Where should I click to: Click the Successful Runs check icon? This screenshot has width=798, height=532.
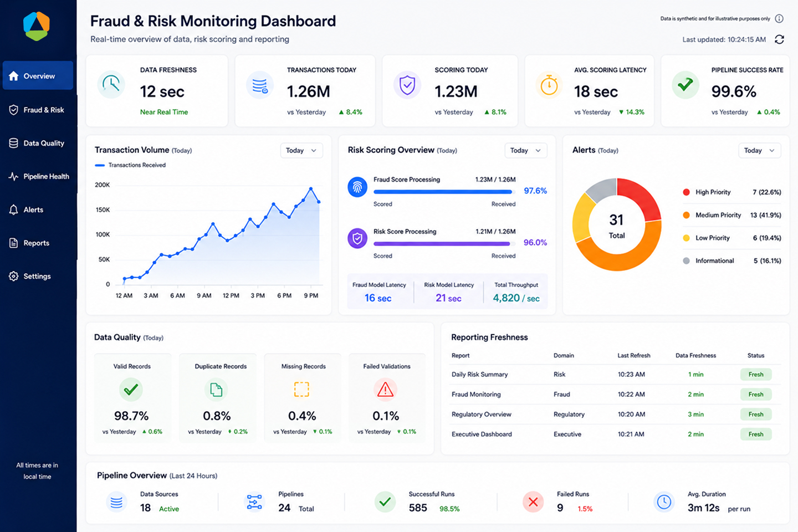tap(385, 502)
